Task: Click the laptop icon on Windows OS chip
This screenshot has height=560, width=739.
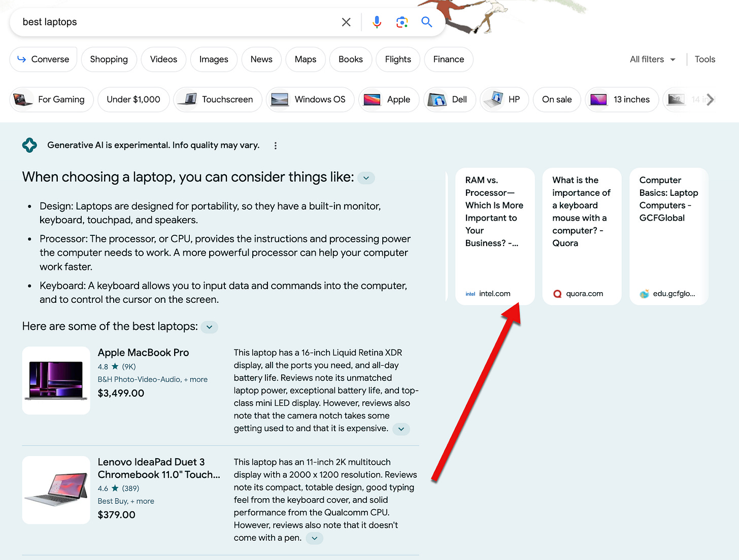Action: click(280, 99)
